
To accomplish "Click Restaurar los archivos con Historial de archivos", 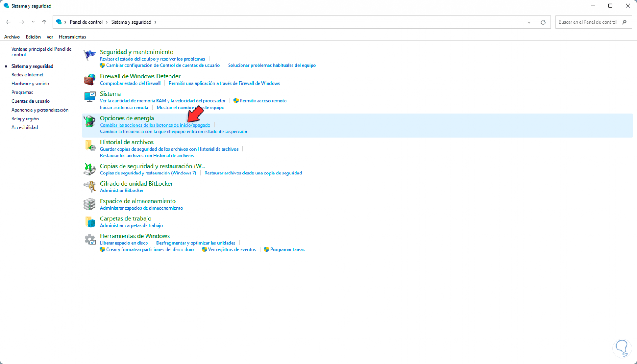I will (x=147, y=156).
